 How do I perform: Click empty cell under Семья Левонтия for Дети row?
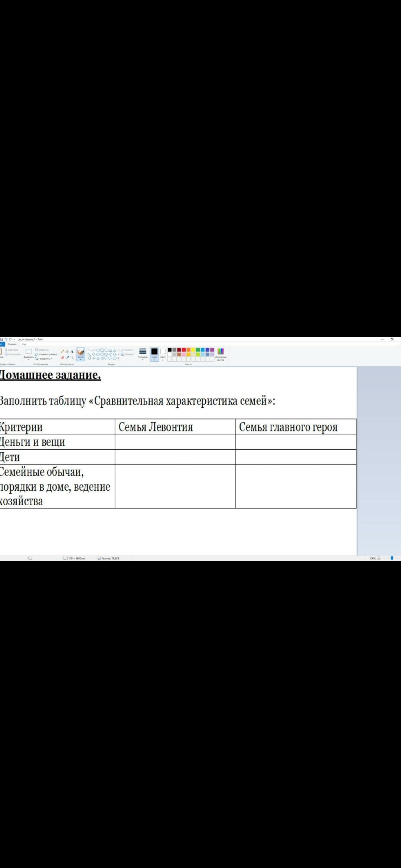click(175, 457)
